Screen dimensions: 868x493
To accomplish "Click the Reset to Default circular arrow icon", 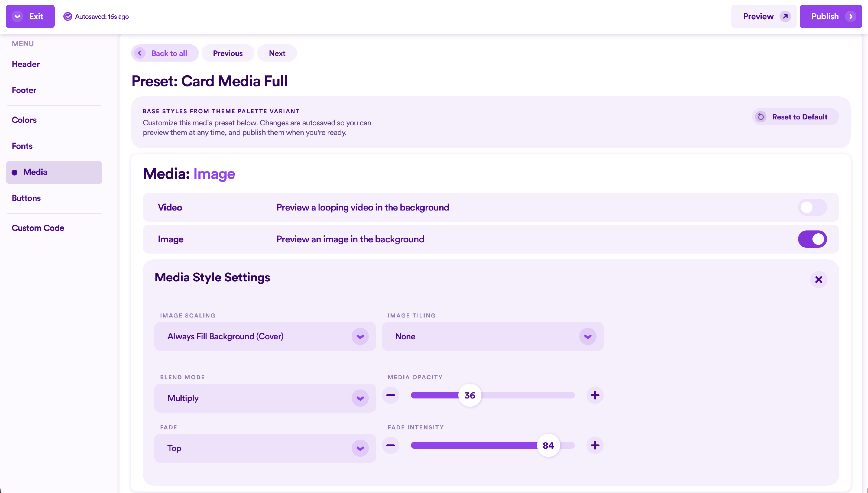I will [761, 117].
